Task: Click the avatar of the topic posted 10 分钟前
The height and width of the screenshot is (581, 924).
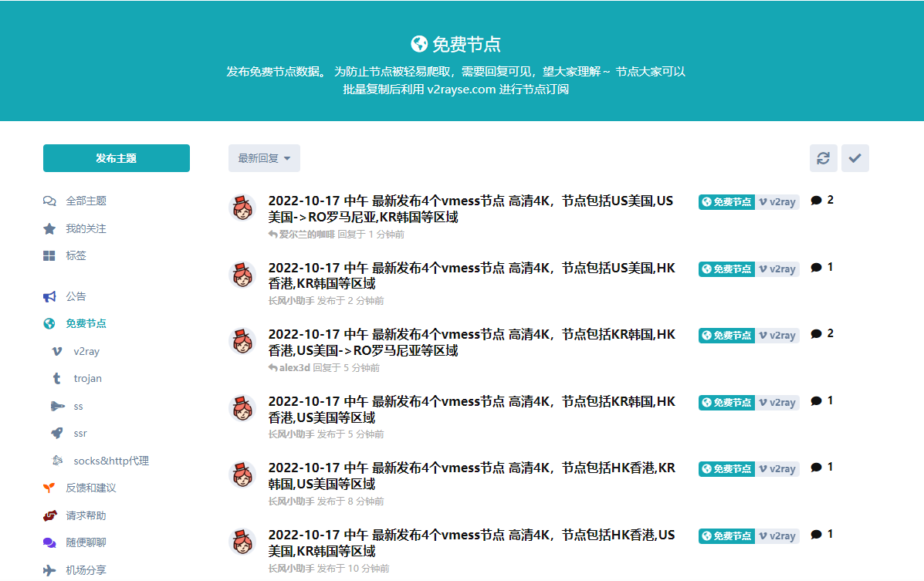Action: [242, 542]
